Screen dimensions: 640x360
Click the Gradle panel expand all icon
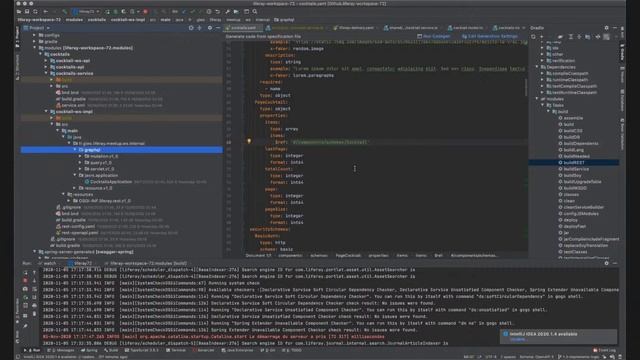(571, 37)
